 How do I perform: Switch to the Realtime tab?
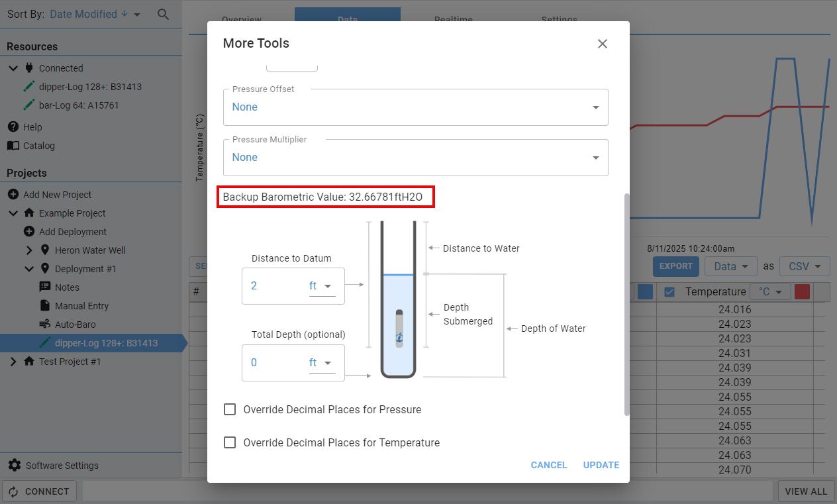(x=453, y=19)
